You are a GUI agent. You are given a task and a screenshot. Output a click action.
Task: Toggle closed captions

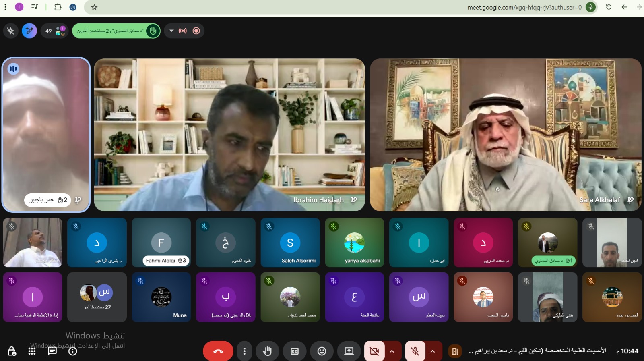click(x=295, y=351)
